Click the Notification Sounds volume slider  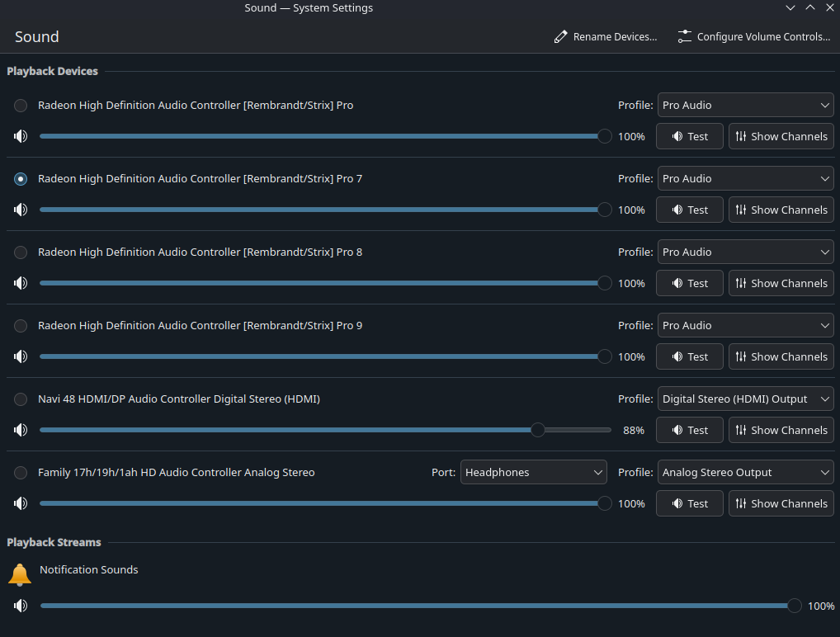tap(421, 606)
